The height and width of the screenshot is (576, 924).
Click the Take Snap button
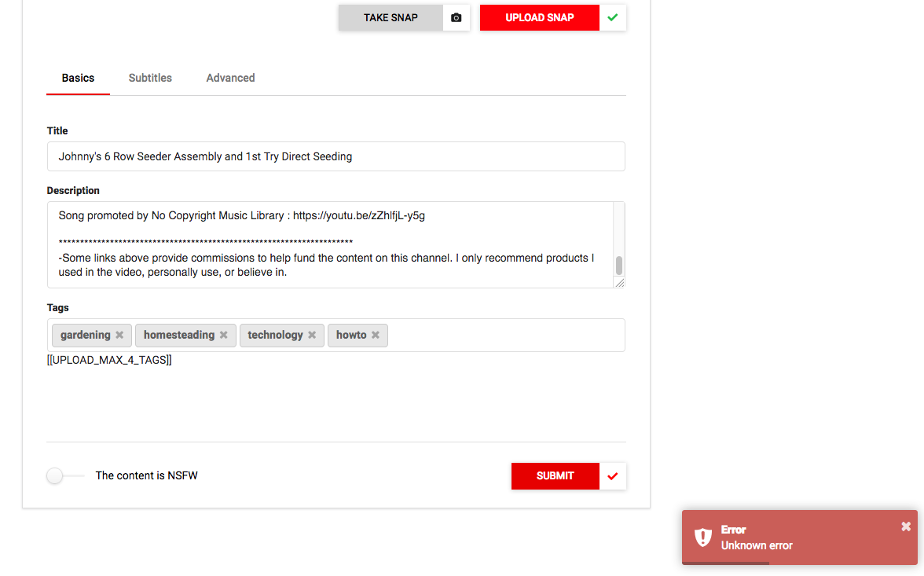click(x=390, y=18)
